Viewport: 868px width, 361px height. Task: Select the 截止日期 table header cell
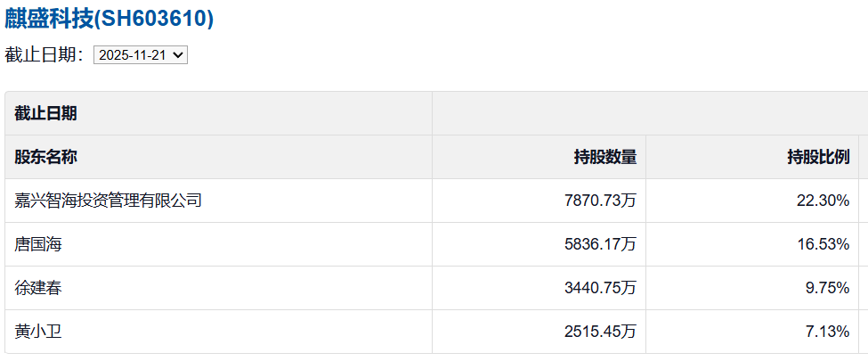pos(45,113)
